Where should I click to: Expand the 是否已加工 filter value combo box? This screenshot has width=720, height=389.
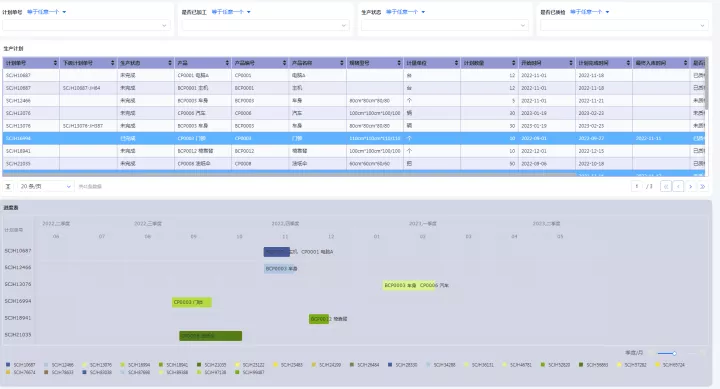click(x=265, y=25)
